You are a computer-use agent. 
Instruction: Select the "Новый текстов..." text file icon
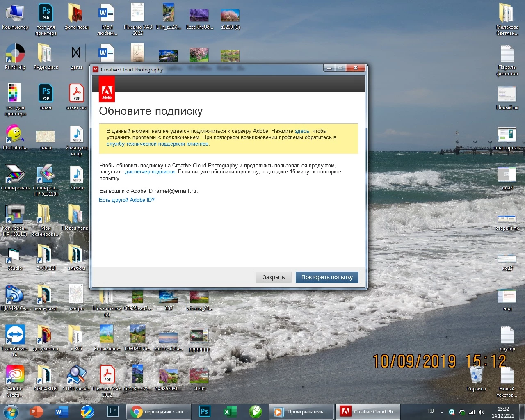click(507, 382)
